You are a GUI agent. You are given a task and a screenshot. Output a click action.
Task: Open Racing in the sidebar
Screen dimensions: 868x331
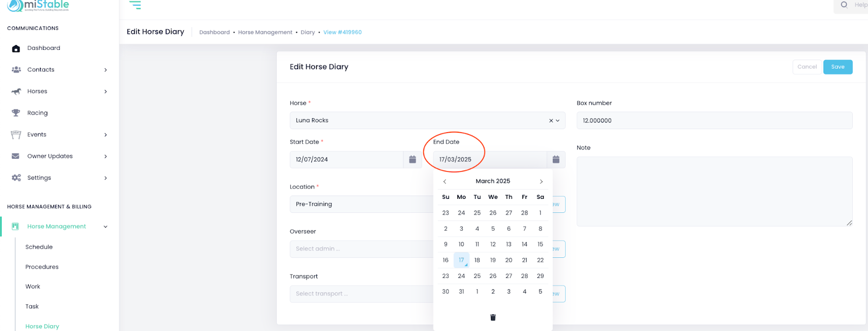[x=37, y=113]
